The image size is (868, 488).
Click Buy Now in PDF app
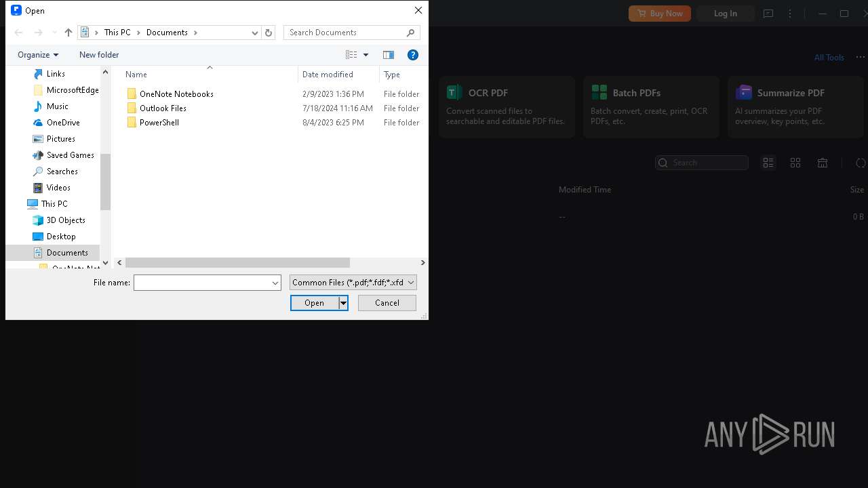point(660,14)
